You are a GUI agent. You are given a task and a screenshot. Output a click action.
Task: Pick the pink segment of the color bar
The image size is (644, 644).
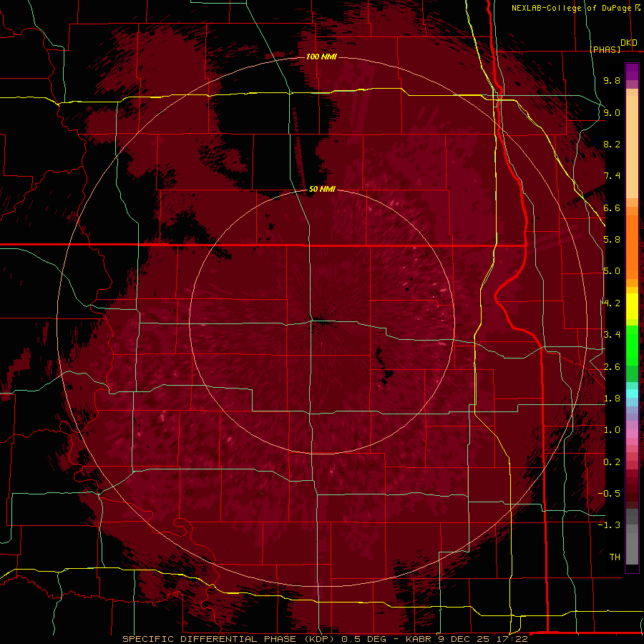(632, 434)
